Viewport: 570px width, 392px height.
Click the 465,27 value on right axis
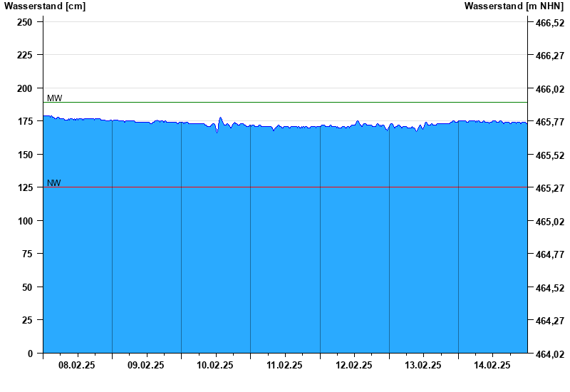point(550,188)
